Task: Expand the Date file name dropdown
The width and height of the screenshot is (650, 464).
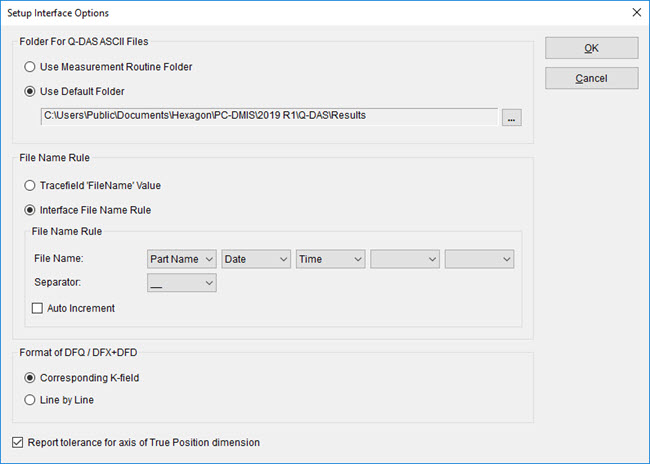Action: (256, 259)
